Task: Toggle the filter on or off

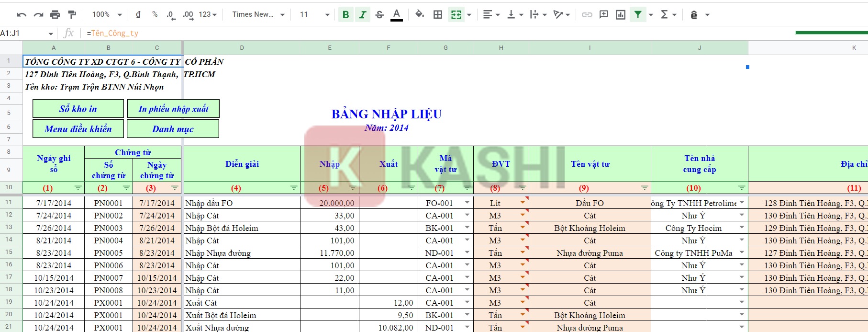Action: click(638, 14)
